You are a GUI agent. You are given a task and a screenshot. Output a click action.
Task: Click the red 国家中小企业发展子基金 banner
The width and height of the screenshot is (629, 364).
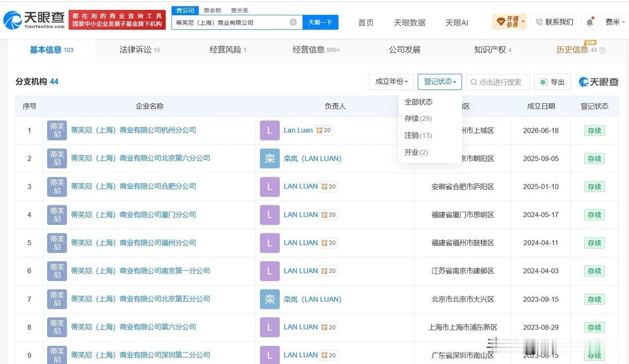[x=117, y=20]
